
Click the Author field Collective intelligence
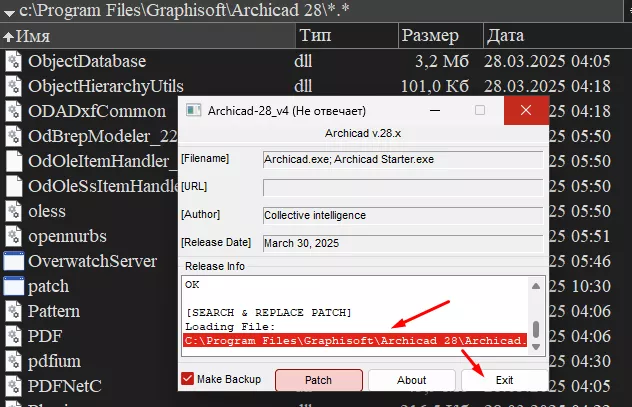point(403,216)
